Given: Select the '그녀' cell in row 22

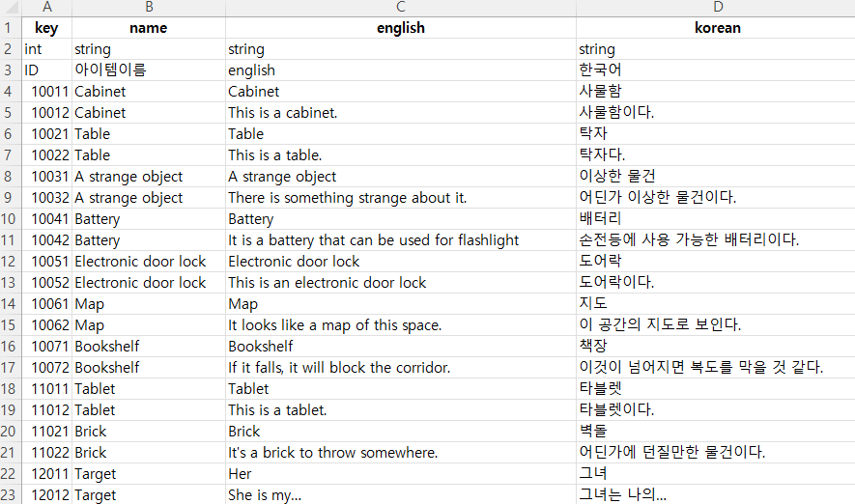Looking at the screenshot, I should click(716, 474).
